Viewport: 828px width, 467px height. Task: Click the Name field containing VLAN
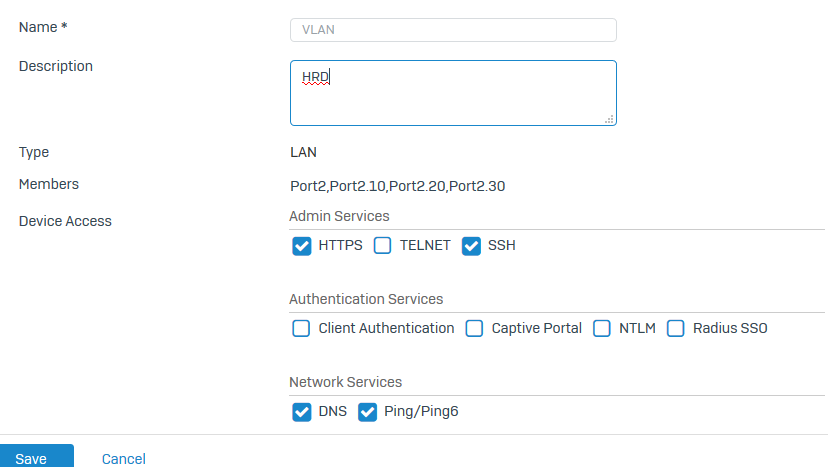point(452,30)
